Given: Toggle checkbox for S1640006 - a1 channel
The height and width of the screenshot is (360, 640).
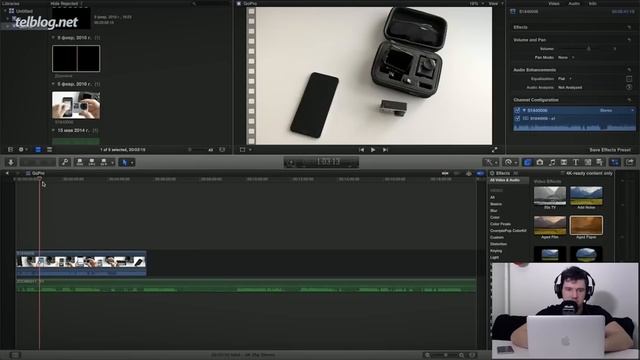Looking at the screenshot, I should pos(517,118).
